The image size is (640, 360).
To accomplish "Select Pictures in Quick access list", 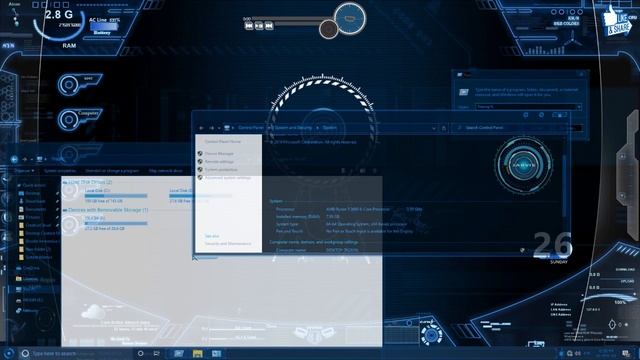I will coord(33,217).
